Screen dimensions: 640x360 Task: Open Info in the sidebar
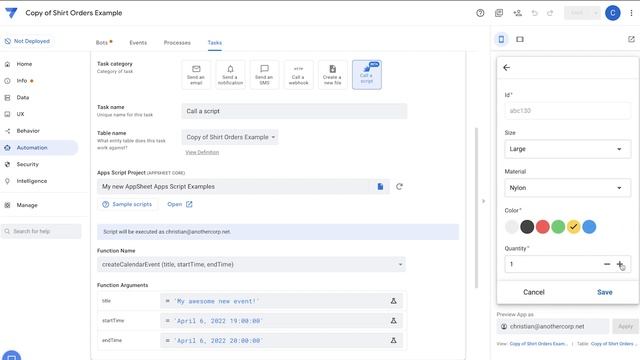click(x=22, y=81)
